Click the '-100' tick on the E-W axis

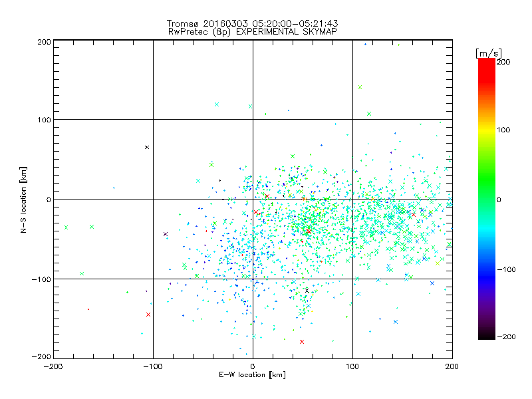(x=153, y=366)
